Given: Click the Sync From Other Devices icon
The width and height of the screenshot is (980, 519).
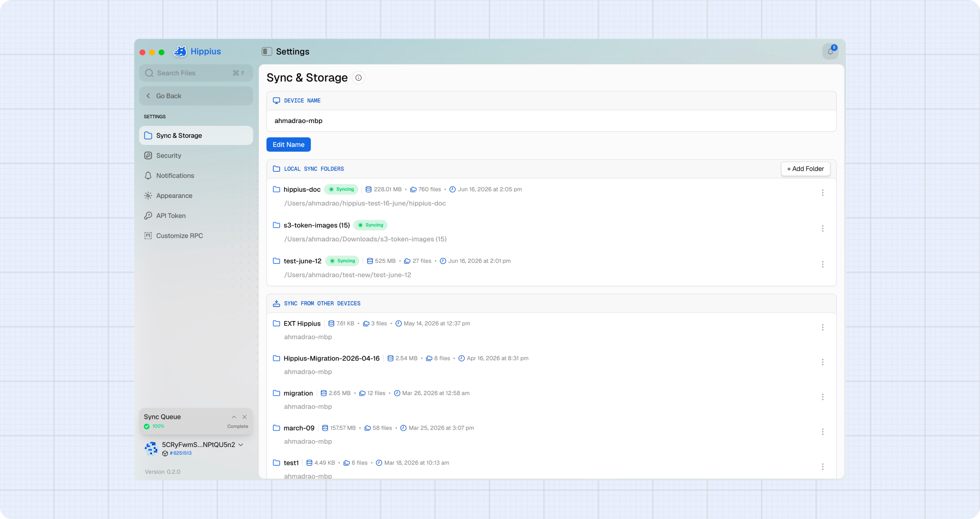Looking at the screenshot, I should (277, 303).
